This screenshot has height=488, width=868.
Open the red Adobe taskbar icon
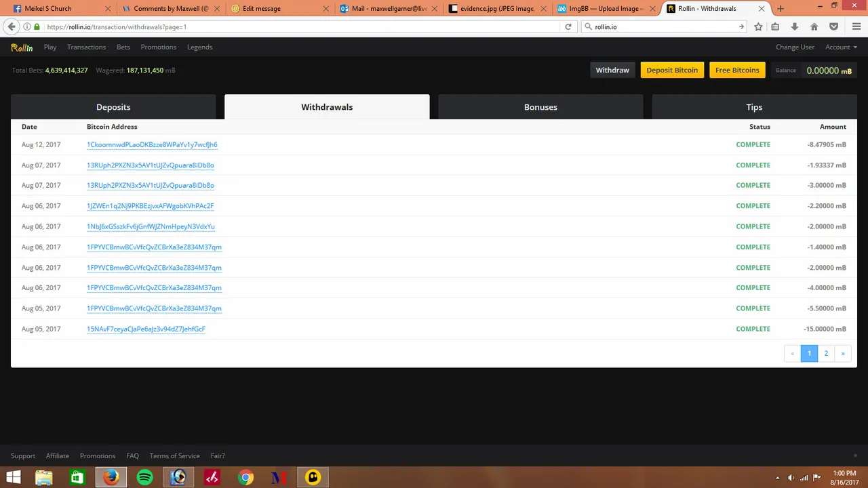(x=212, y=477)
